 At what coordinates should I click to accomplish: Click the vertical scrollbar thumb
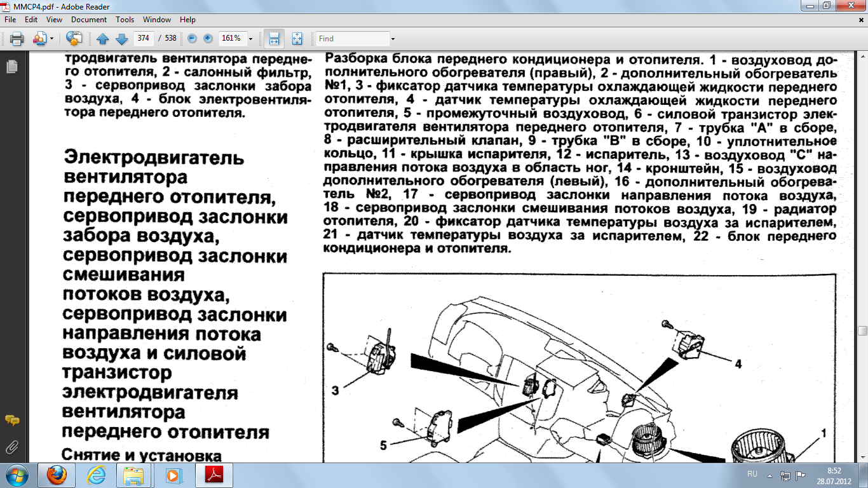862,331
